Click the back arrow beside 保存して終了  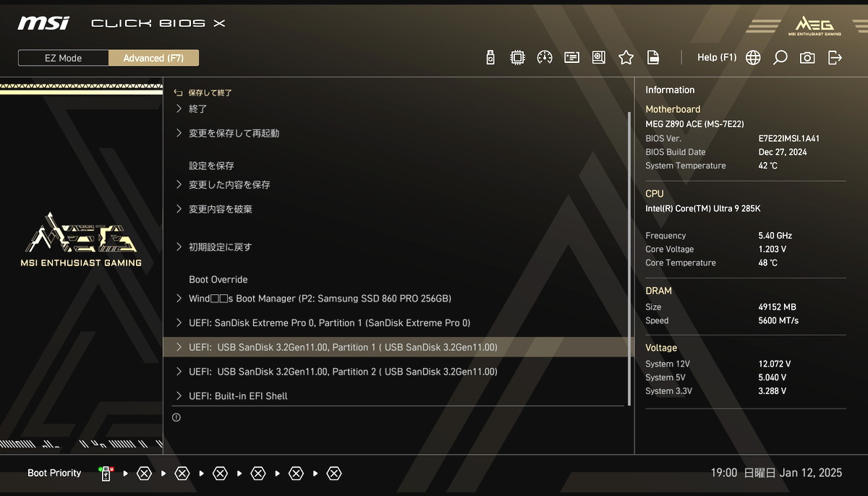pyautogui.click(x=178, y=93)
